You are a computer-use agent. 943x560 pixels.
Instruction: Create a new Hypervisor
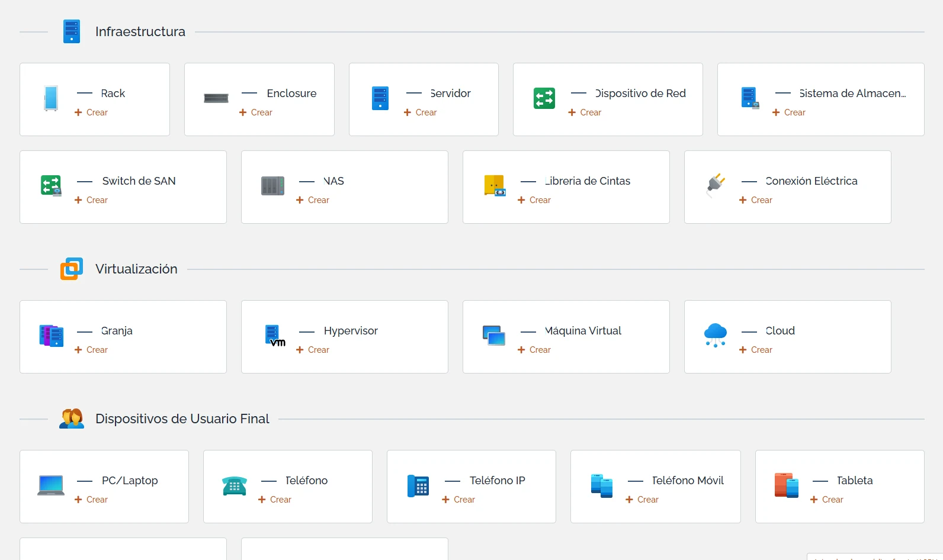point(313,350)
